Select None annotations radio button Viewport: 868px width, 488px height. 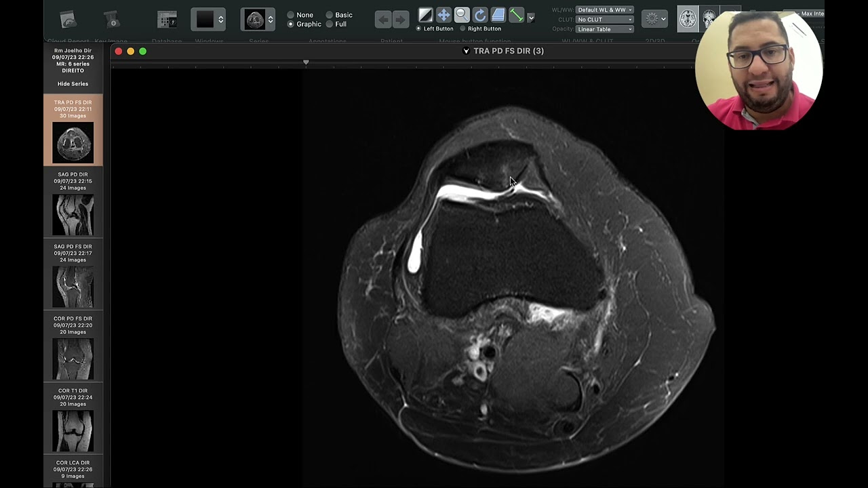[291, 15]
